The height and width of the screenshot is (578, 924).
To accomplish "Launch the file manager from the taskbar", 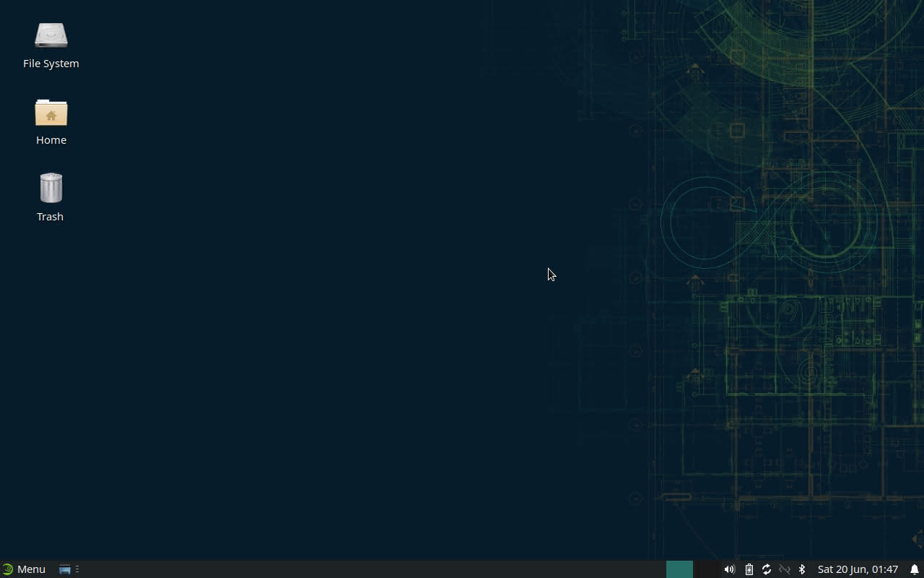I will [64, 569].
